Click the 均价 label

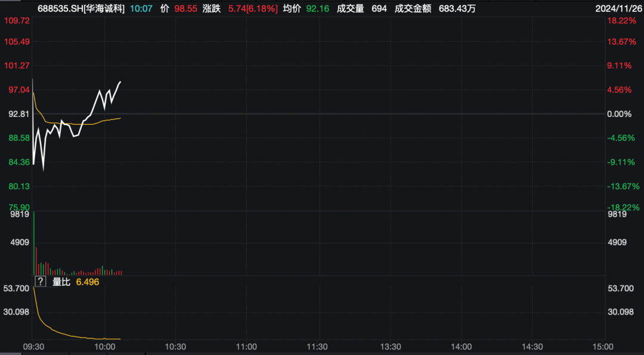tap(292, 8)
